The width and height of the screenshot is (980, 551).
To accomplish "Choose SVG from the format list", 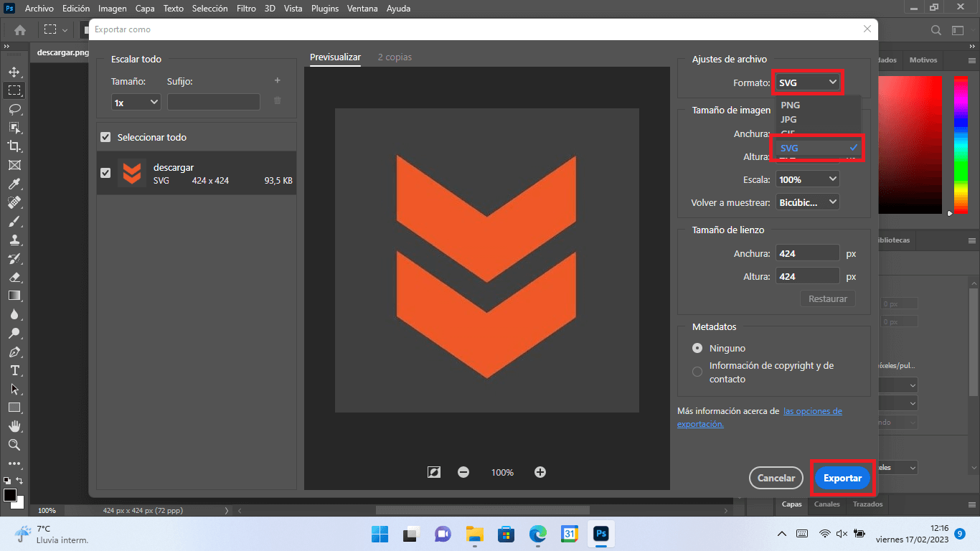I will (818, 148).
